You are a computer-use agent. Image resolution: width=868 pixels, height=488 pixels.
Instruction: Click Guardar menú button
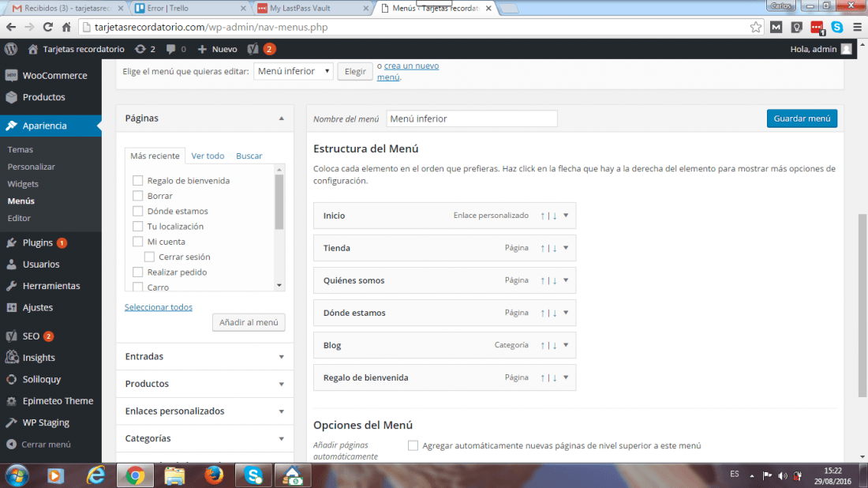tap(802, 118)
